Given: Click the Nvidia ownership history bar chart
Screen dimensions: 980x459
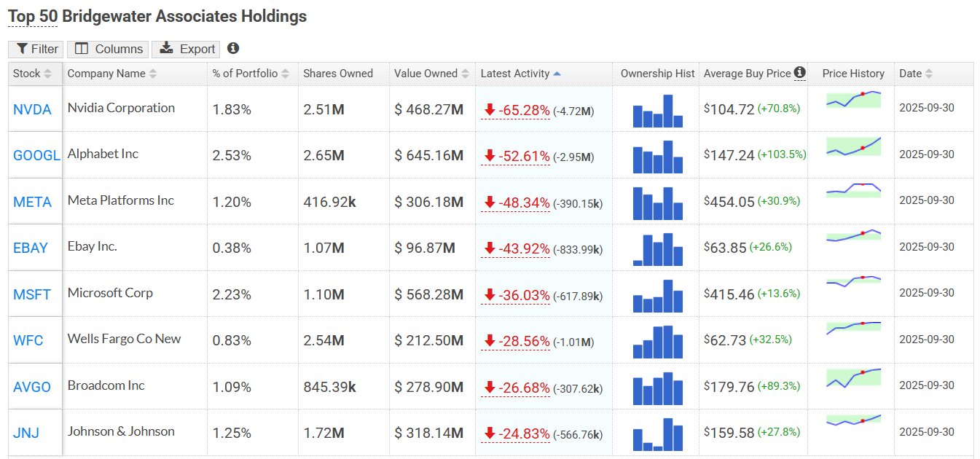Looking at the screenshot, I should coord(657,111).
